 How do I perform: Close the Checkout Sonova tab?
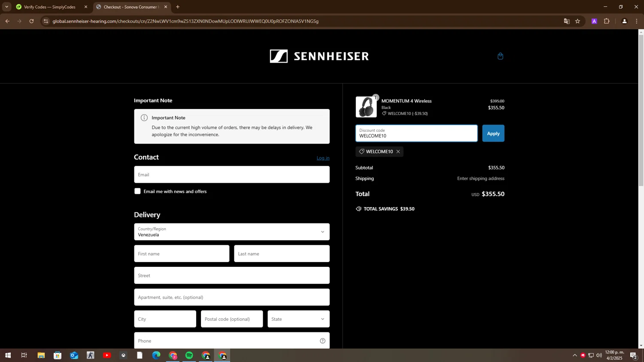[x=166, y=7]
